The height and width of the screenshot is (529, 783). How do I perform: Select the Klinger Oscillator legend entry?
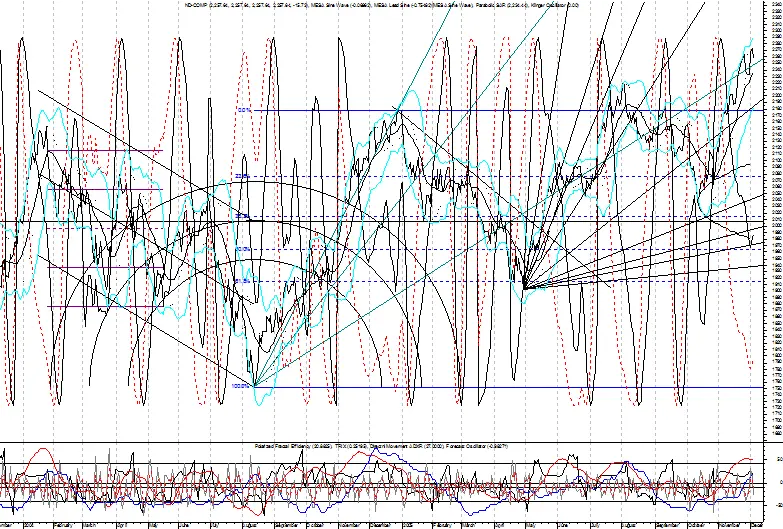pyautogui.click(x=555, y=5)
